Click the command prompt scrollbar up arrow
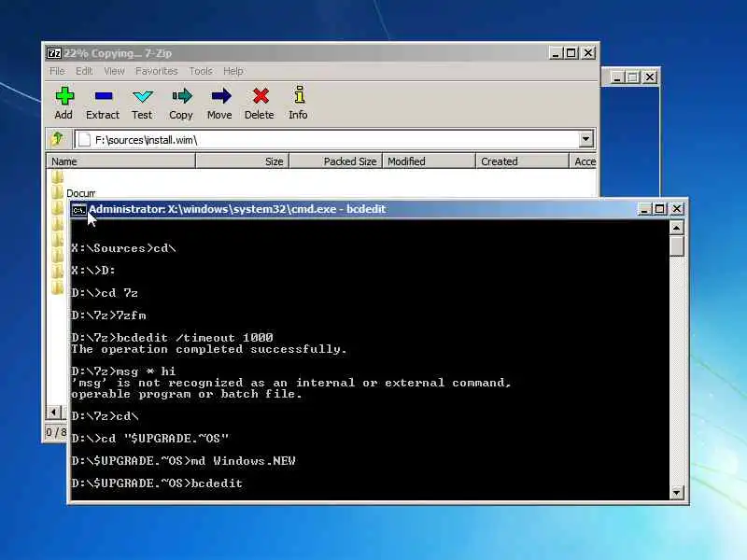 pyautogui.click(x=676, y=228)
